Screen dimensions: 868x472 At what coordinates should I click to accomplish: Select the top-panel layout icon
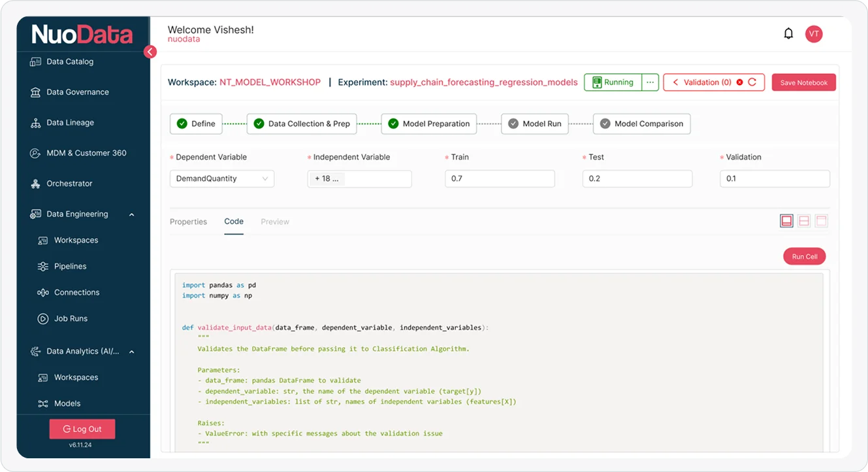821,221
